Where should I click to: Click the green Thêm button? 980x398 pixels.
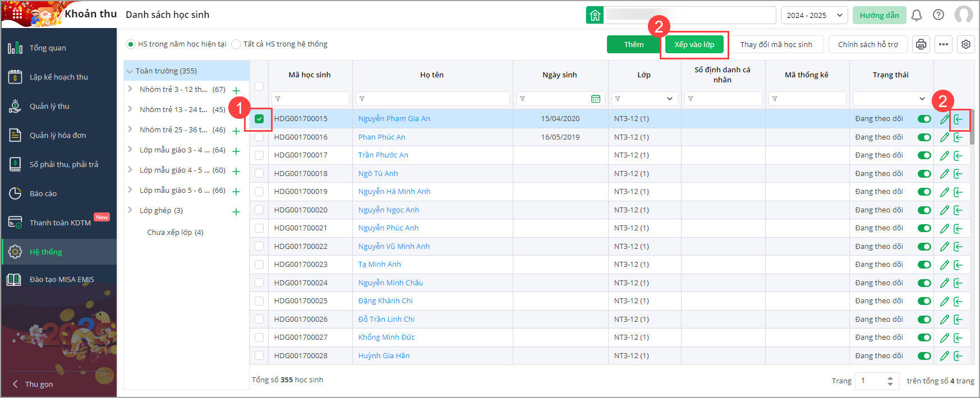(x=633, y=44)
